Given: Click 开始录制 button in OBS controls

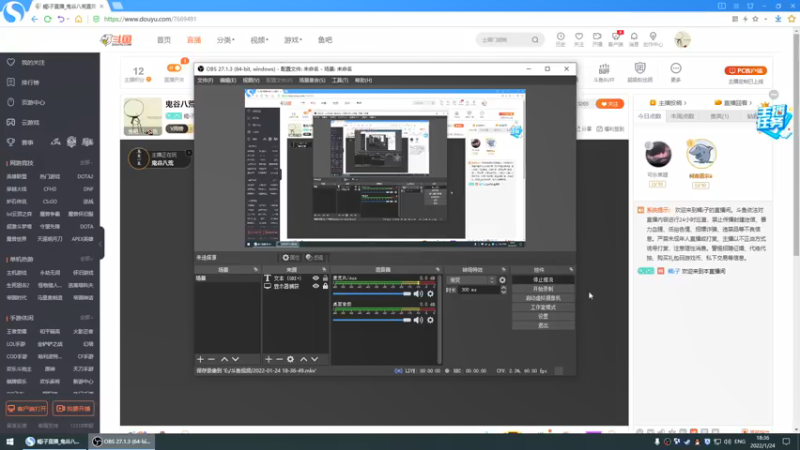Looking at the screenshot, I should coord(543,289).
